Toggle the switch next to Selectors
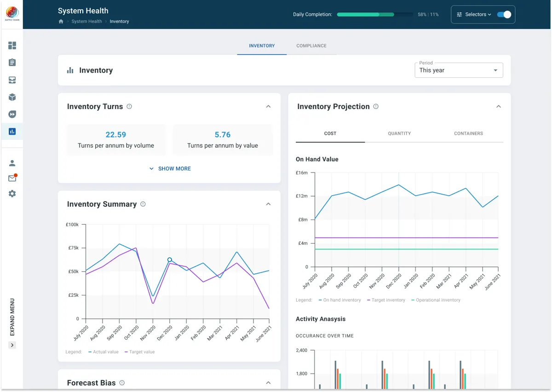The width and height of the screenshot is (552, 392). coord(504,14)
